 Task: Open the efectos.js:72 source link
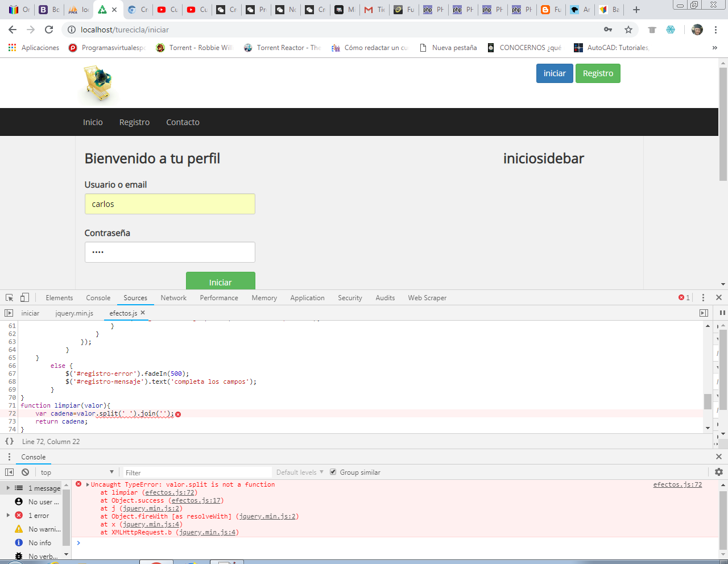677,484
